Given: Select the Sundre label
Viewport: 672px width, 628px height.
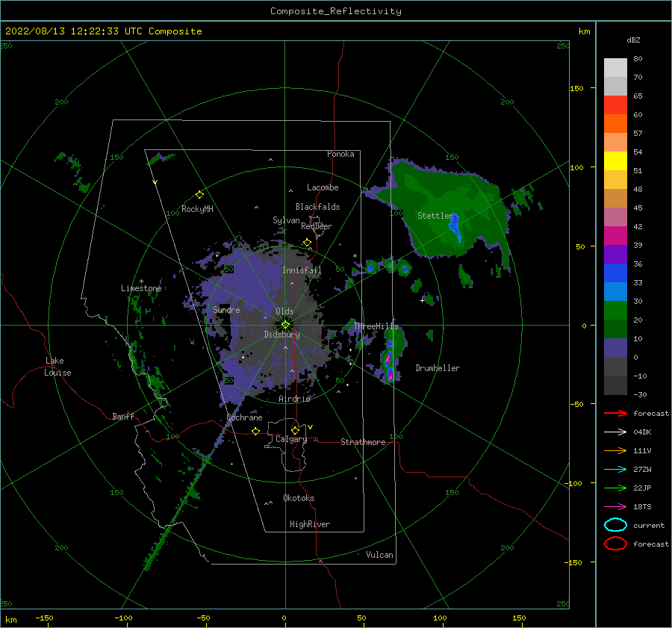Looking at the screenshot, I should click(x=227, y=309).
